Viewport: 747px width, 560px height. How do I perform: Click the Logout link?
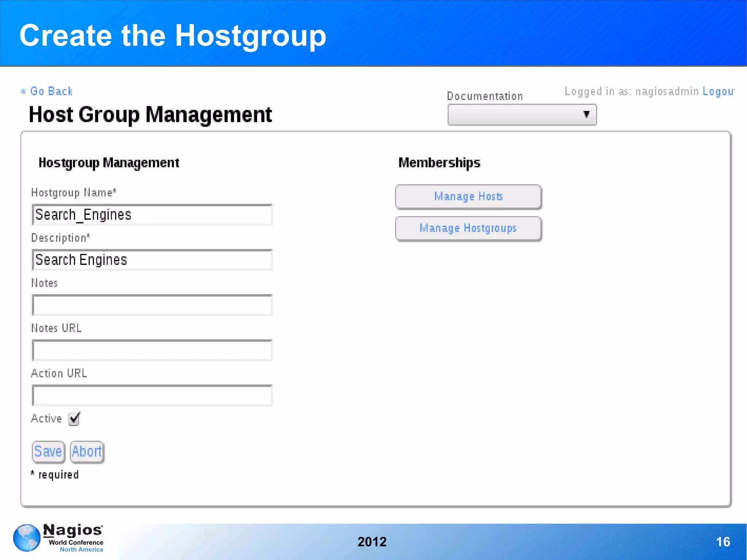[719, 91]
